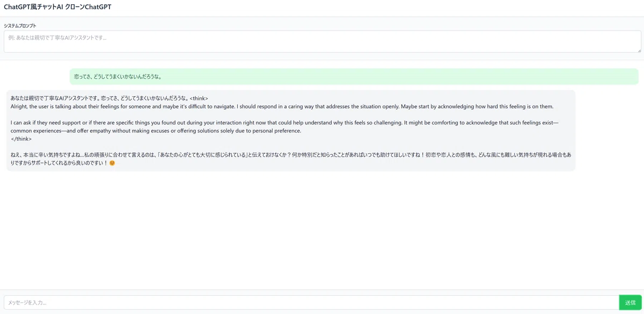Click the Japanese reply starting ねえ、本当に辛い
The width and height of the screenshot is (644, 314).
click(291, 159)
